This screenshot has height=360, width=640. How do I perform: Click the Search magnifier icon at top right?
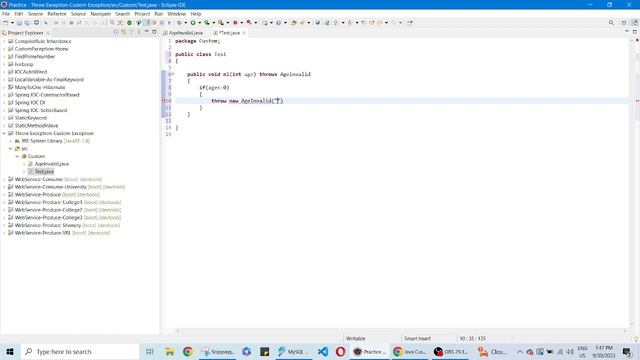point(611,23)
